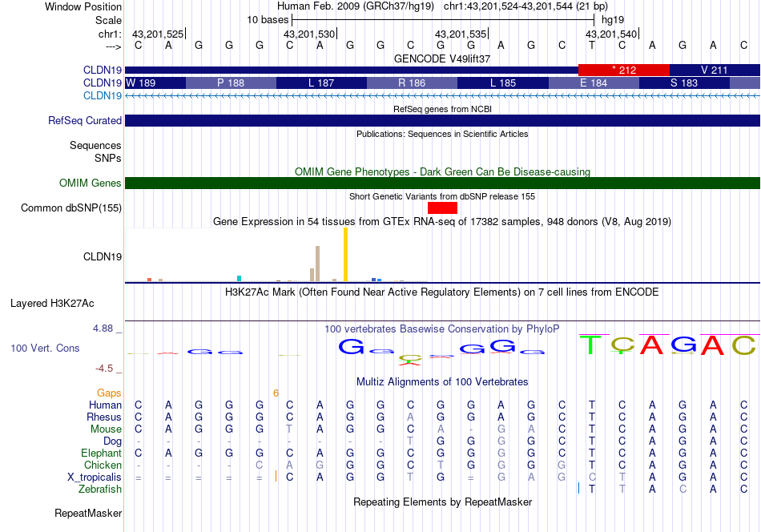Open the Common dbSNP(155) track label
The image size is (761, 532).
pyautogui.click(x=71, y=208)
